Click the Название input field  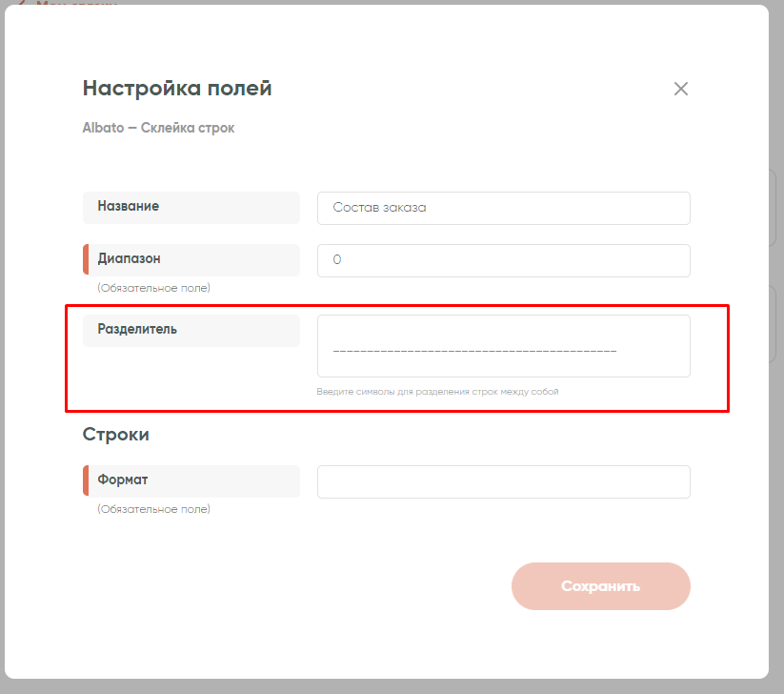[x=503, y=208]
